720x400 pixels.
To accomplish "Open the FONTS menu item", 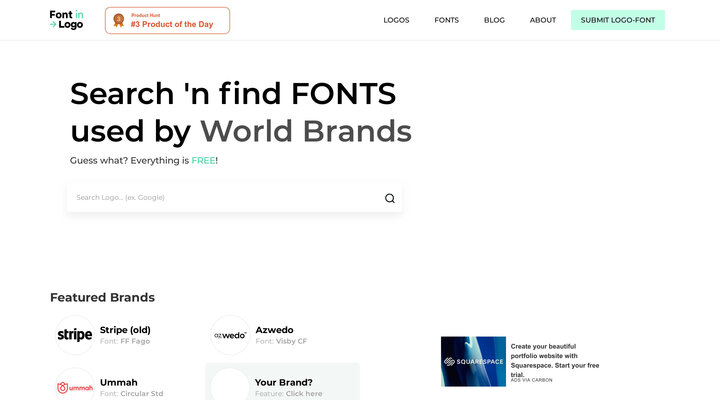I will pyautogui.click(x=446, y=20).
